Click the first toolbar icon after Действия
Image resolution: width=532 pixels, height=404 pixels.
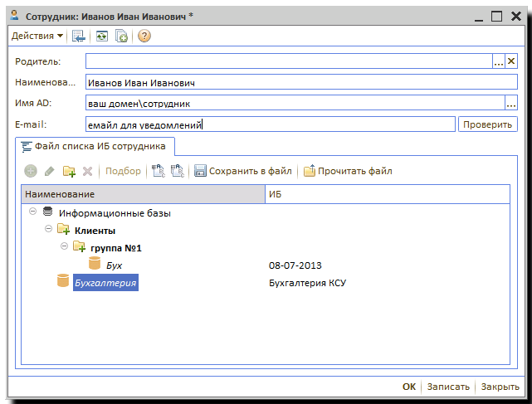click(79, 36)
